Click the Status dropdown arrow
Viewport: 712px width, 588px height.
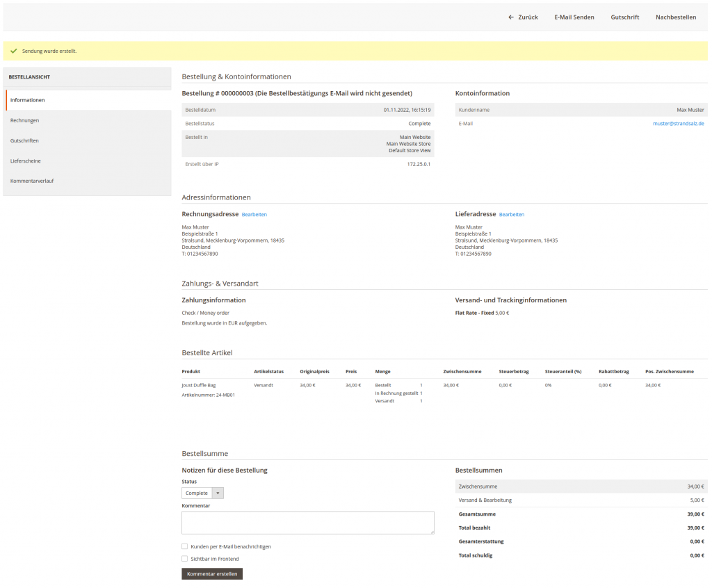click(218, 493)
